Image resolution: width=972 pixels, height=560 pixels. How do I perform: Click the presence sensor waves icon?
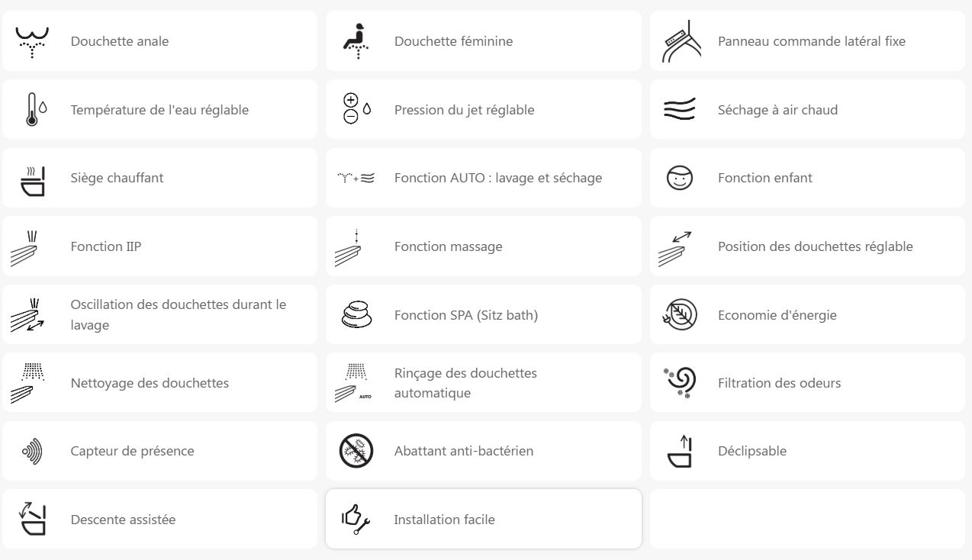(x=33, y=452)
